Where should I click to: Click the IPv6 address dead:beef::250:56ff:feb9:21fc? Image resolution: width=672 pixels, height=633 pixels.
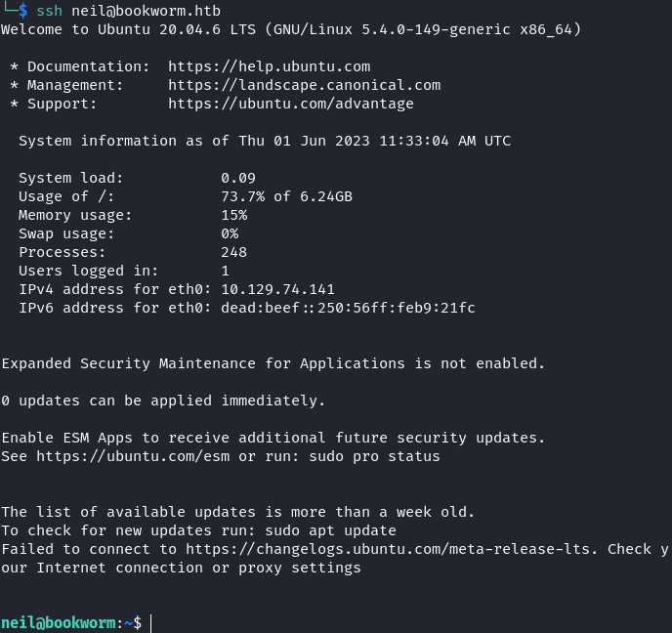(348, 308)
